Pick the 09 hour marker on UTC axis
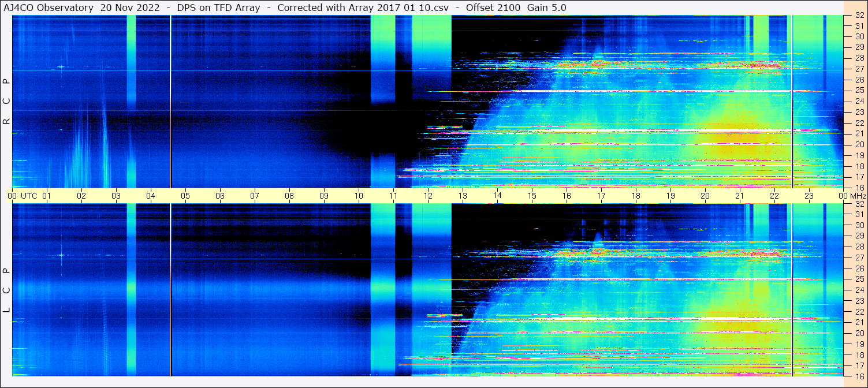This screenshot has width=868, height=388. tap(324, 196)
